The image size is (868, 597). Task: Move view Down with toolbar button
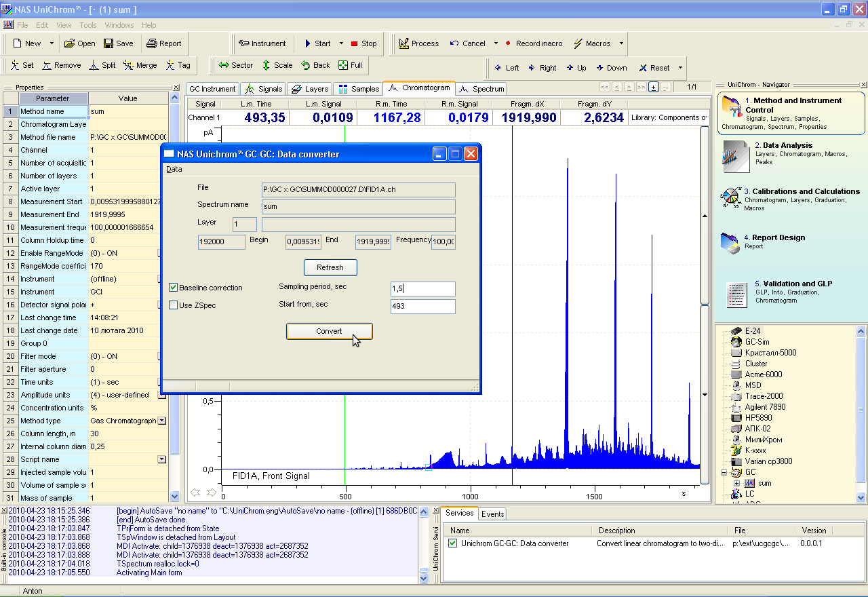coord(611,68)
